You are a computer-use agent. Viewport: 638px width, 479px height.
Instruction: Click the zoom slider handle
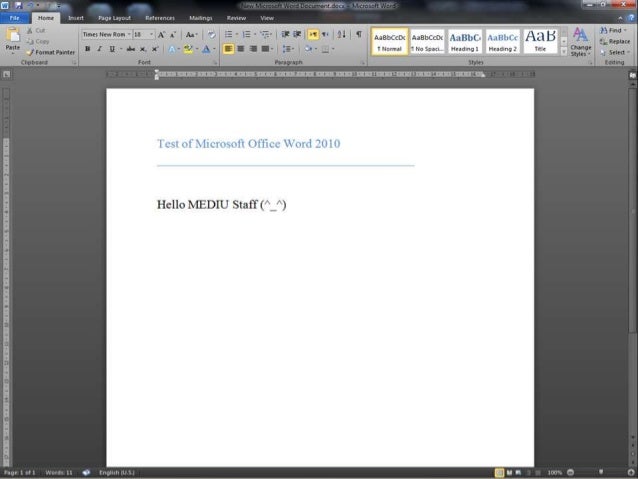tap(601, 472)
